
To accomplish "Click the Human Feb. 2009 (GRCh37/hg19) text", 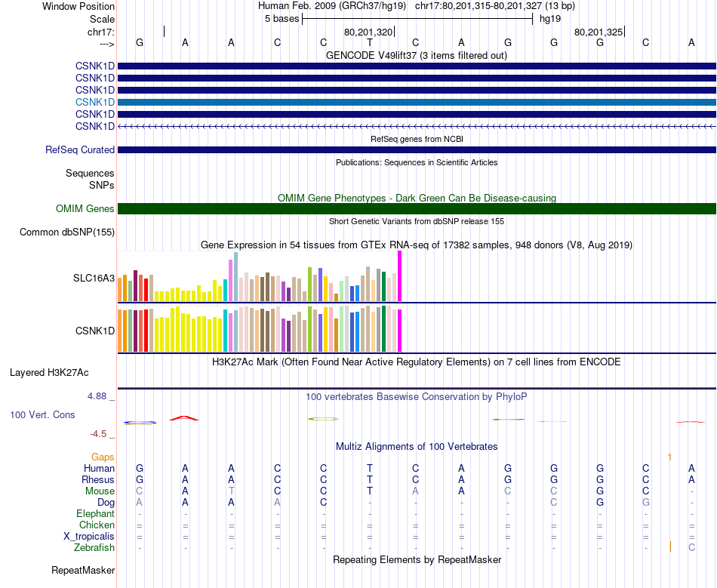I will click(x=332, y=6).
